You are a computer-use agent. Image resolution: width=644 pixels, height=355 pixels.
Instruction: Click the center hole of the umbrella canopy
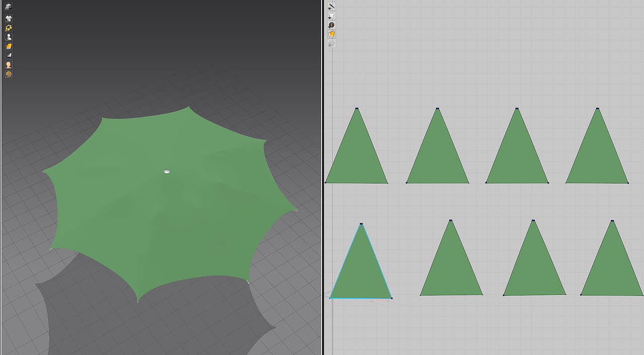click(x=167, y=172)
